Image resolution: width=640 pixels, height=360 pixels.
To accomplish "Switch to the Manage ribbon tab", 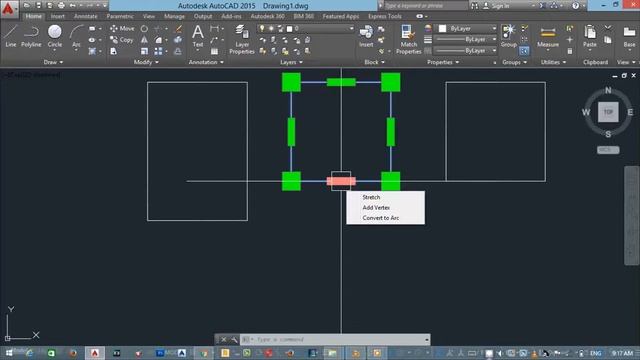I will [x=174, y=16].
